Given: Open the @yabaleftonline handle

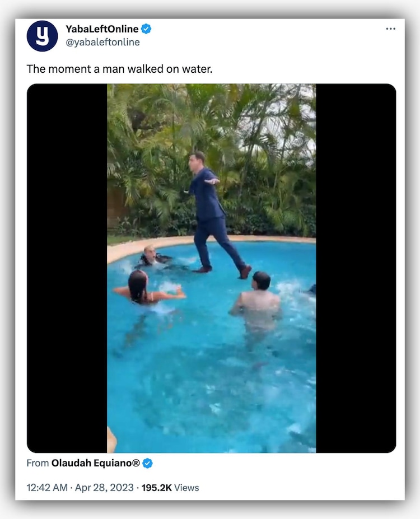Looking at the screenshot, I should 102,42.
